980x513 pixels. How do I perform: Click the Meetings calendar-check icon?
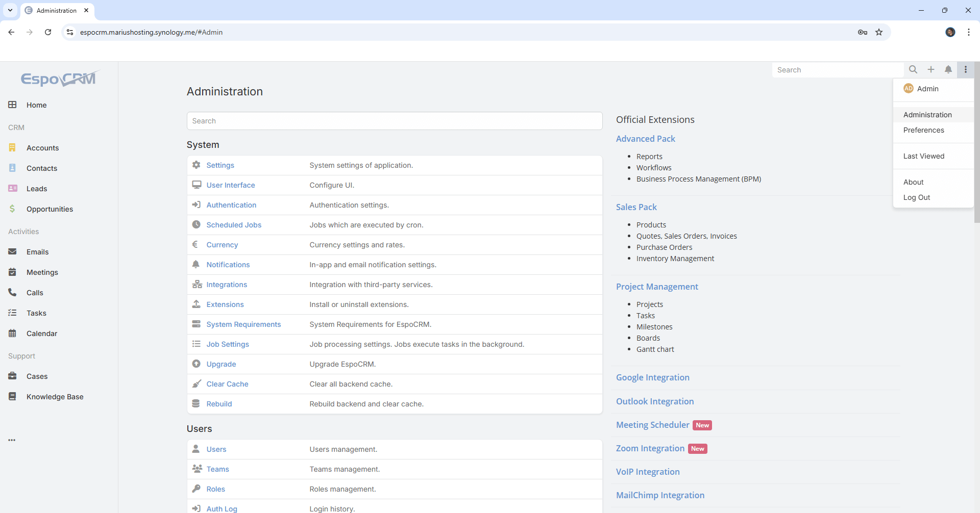point(12,272)
